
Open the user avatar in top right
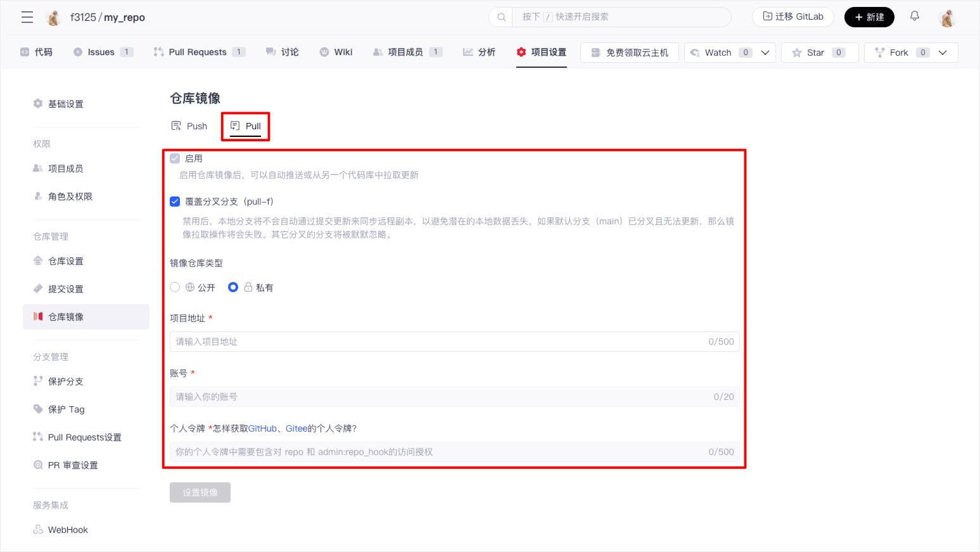[x=947, y=18]
